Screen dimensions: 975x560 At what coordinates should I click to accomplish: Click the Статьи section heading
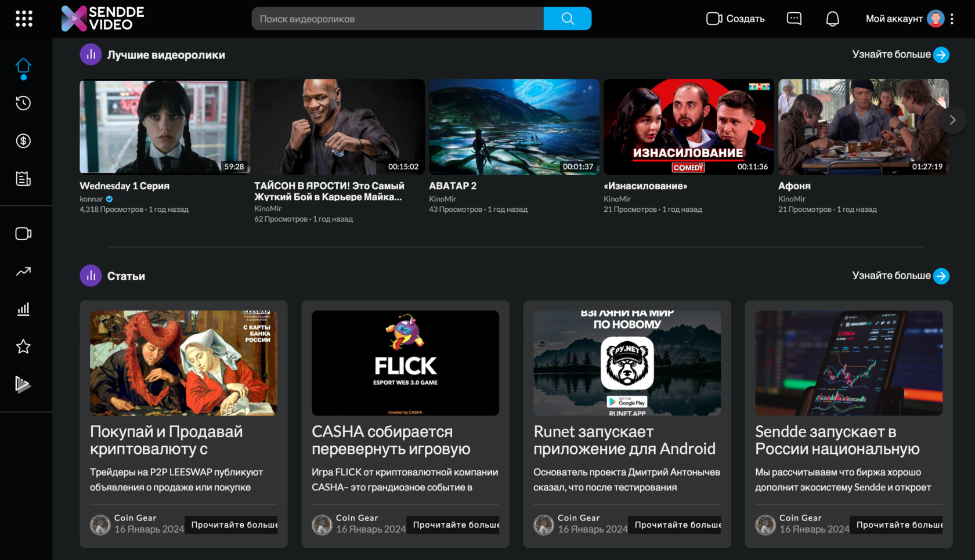pyautogui.click(x=126, y=276)
